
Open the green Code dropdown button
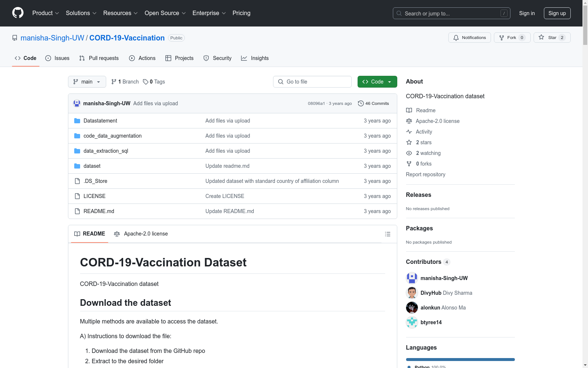(377, 82)
